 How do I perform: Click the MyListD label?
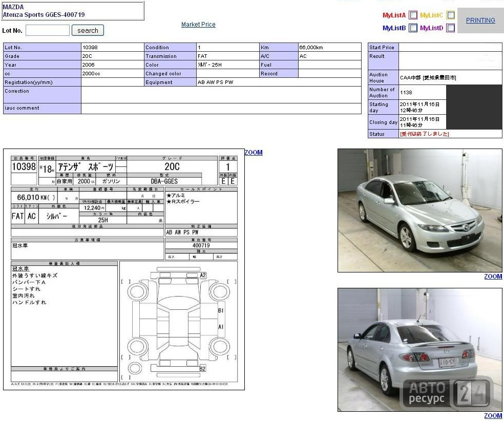(x=431, y=28)
